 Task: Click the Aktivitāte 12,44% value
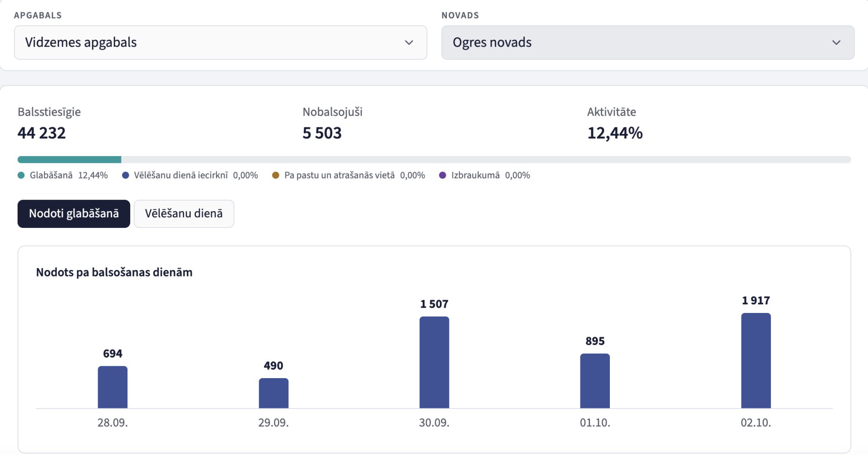[615, 133]
